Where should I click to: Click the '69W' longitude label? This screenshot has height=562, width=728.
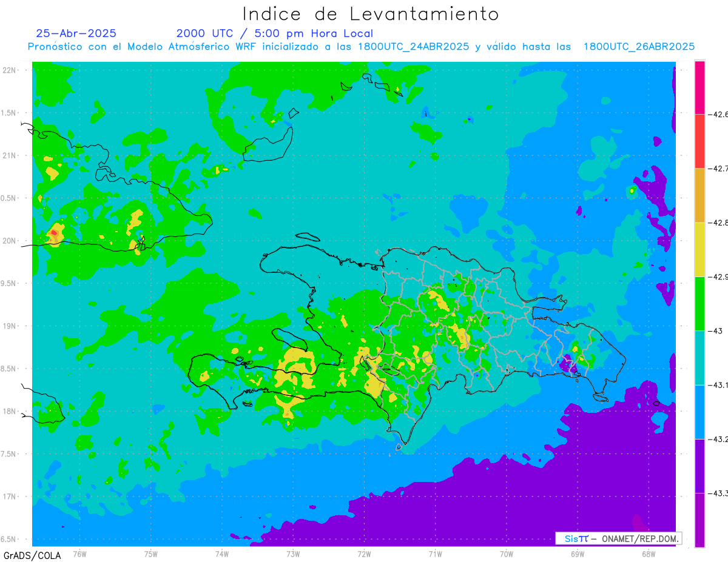click(578, 554)
